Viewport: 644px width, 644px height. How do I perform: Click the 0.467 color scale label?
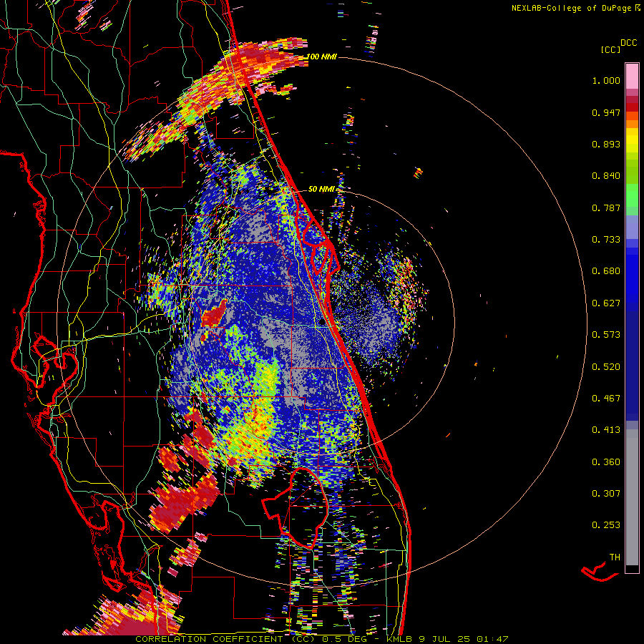point(606,399)
